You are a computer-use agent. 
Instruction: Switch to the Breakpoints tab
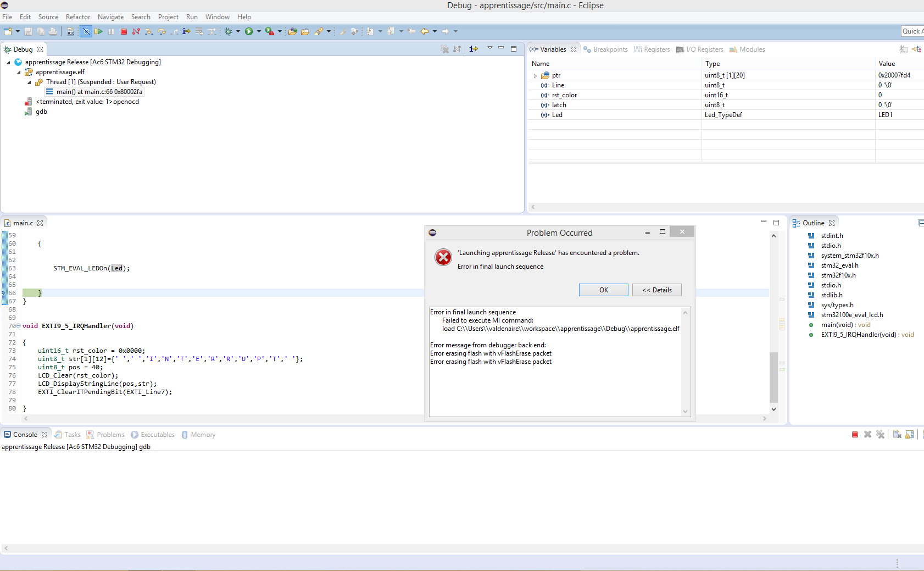coord(605,49)
